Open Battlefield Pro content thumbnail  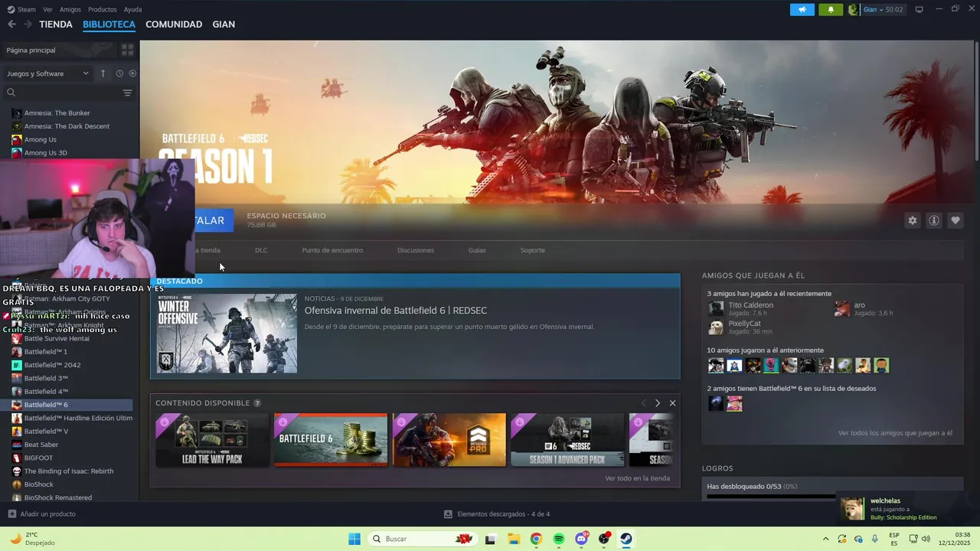[x=449, y=440]
